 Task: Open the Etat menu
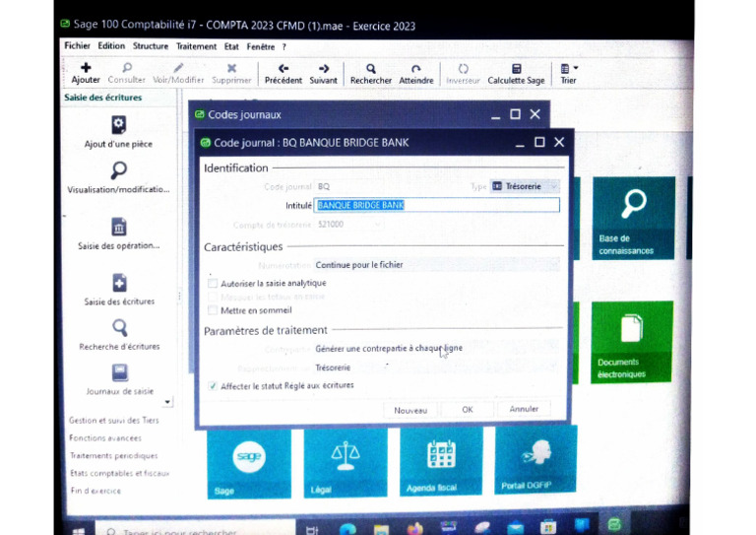pyautogui.click(x=231, y=46)
